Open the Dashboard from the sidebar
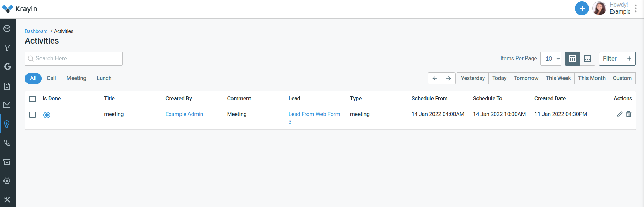Image resolution: width=644 pixels, height=207 pixels. click(8, 29)
